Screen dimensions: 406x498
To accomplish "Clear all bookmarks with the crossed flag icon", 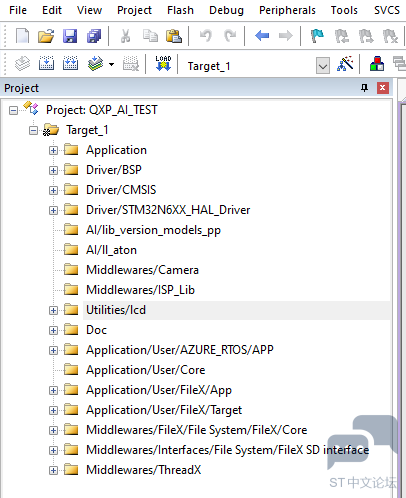I will [390, 36].
